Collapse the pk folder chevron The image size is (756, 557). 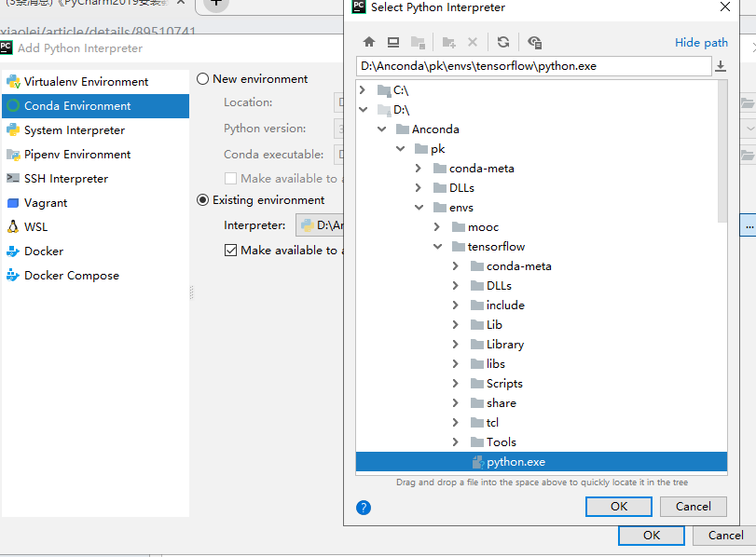400,149
